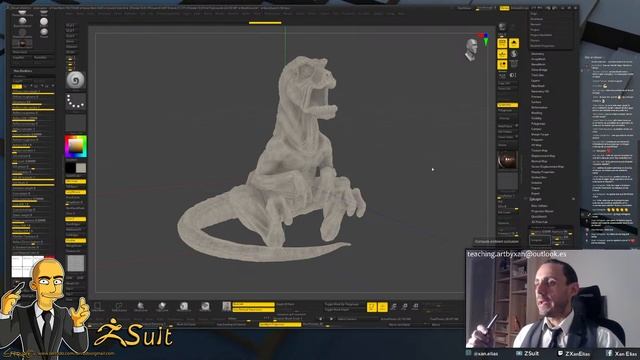This screenshot has height=360, width=640.
Task: Open the Zplugin palette header
Action: pyautogui.click(x=536, y=199)
